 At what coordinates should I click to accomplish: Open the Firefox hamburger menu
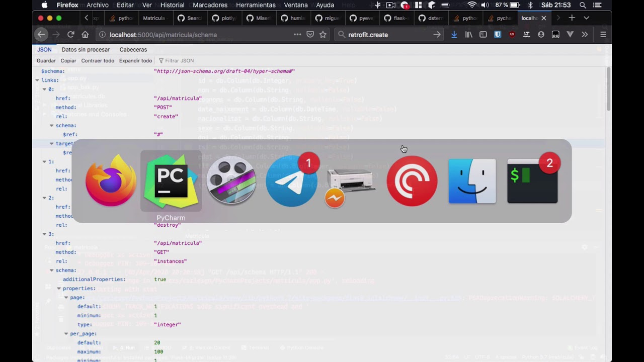[x=603, y=35]
